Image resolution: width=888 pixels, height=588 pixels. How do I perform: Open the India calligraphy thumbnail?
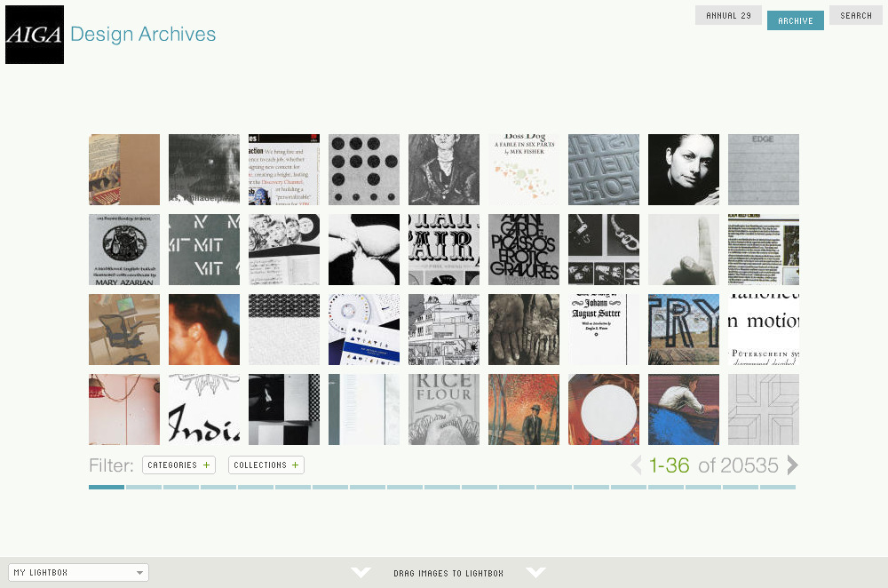pos(204,409)
